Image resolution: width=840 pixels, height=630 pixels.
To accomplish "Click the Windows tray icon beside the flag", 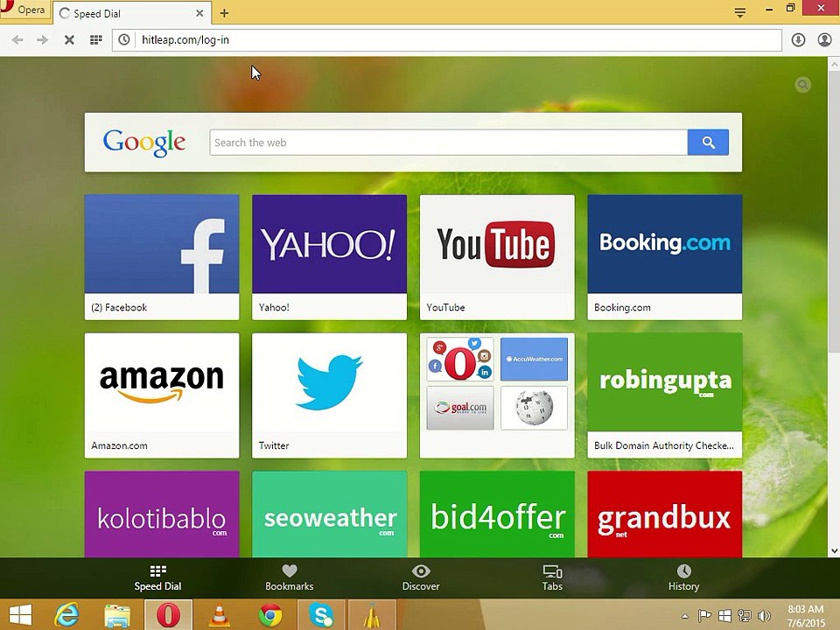I will coord(724,615).
